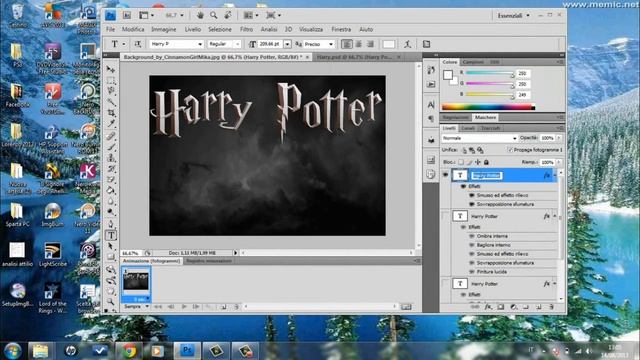This screenshot has width=640, height=360.
Task: Hide Smusso ed effetto rilievo on top layer
Action: (472, 195)
